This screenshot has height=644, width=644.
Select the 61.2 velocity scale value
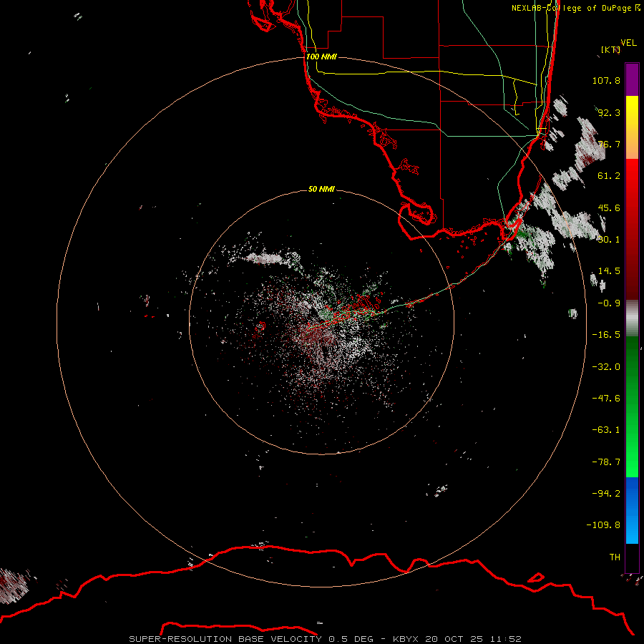click(x=609, y=176)
